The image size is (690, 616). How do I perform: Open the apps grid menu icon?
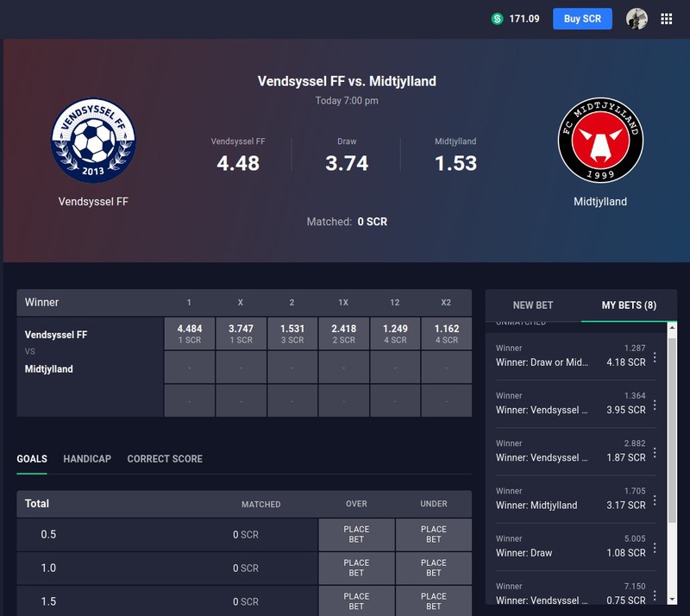coord(666,19)
